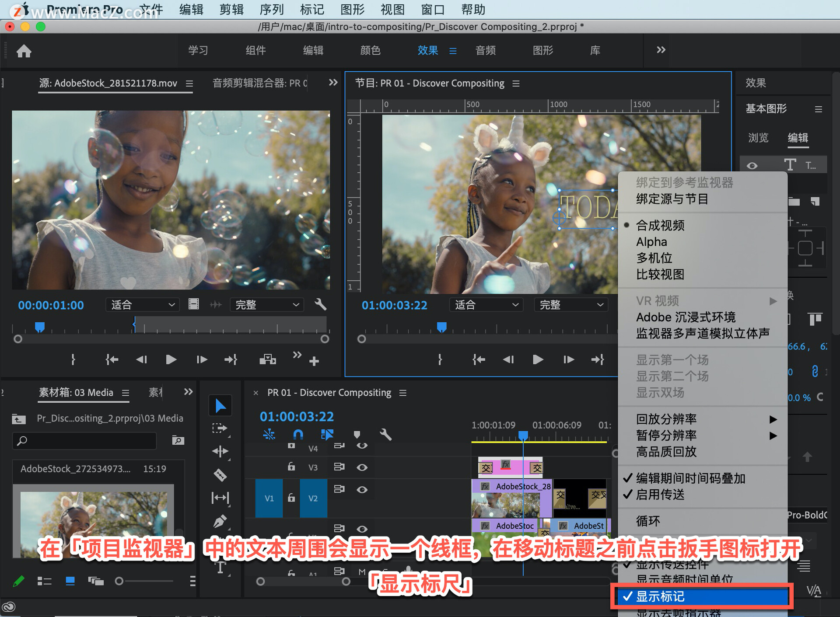This screenshot has width=840, height=617.
Task: Choose 高品质回放 option
Action: point(703,451)
